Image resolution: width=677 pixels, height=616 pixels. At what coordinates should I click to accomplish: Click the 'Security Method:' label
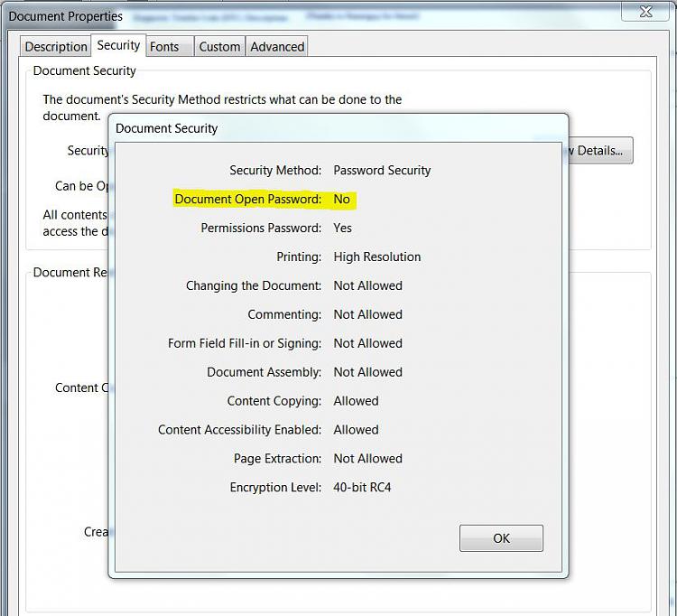tap(275, 170)
